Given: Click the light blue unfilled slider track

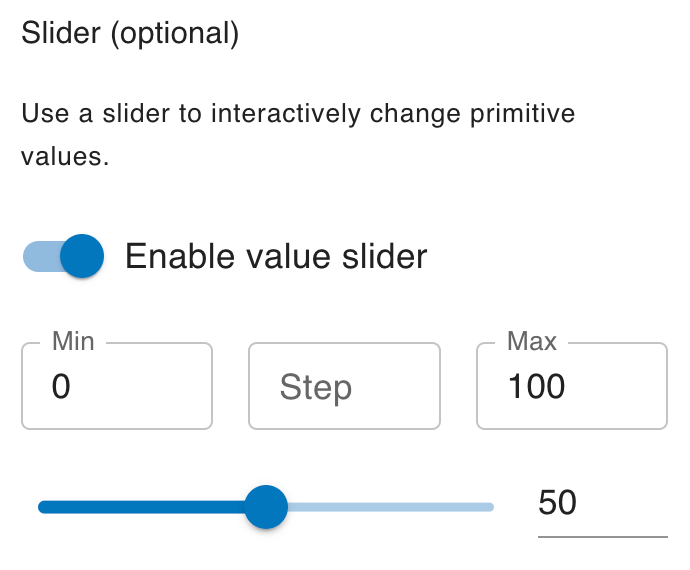Looking at the screenshot, I should click(391, 507).
